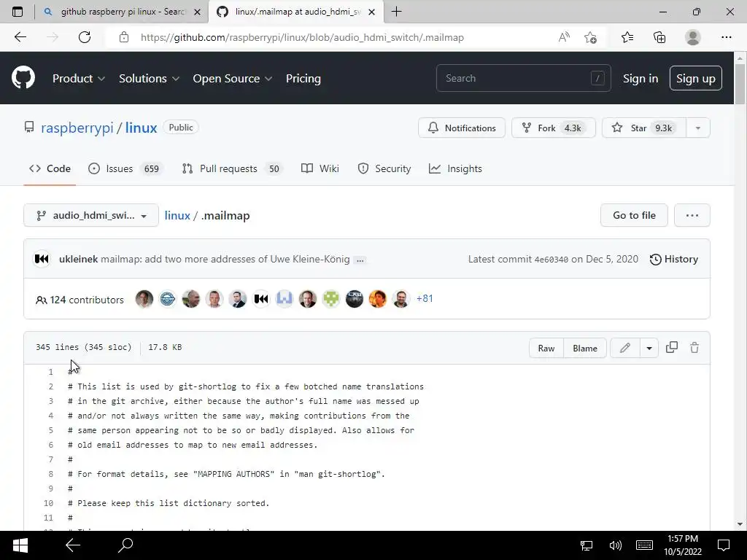The width and height of the screenshot is (747, 560).
Task: Click the first contributor avatar
Action: coord(144,299)
